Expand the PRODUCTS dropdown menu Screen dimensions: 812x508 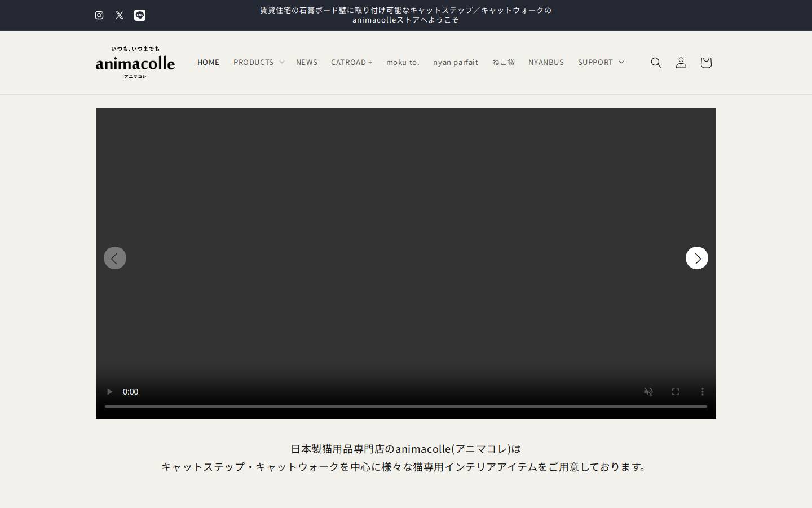coord(259,62)
